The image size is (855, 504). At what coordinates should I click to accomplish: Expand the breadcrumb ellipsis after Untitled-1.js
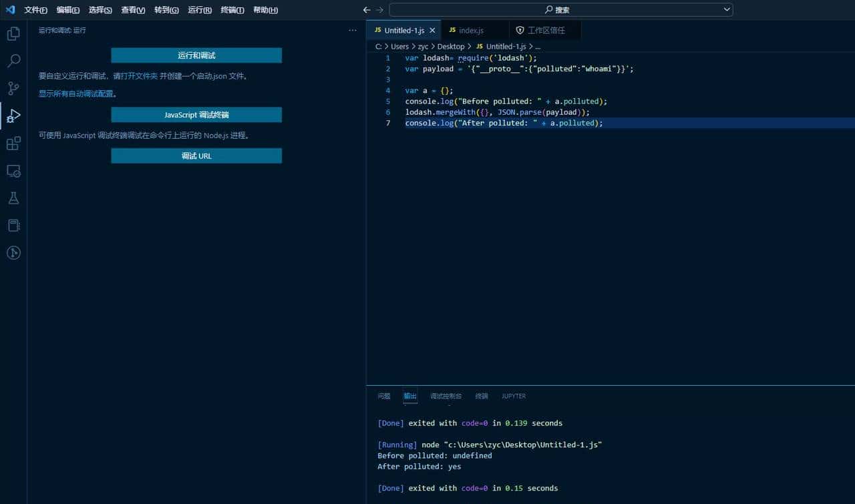(538, 46)
